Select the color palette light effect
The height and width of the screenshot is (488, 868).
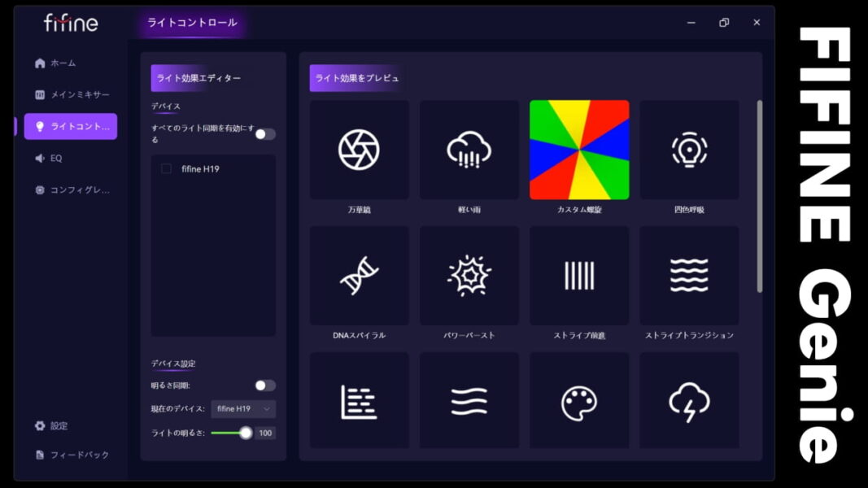click(x=579, y=401)
